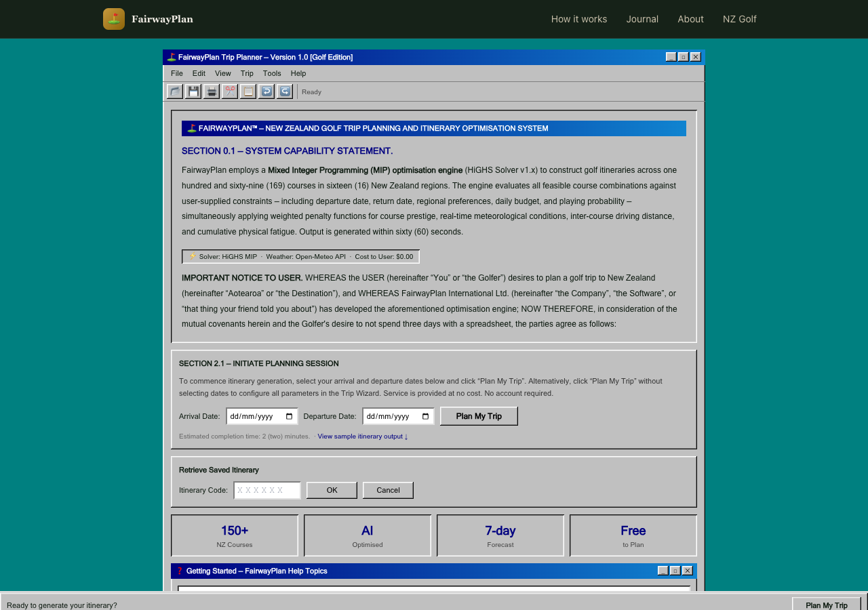Click the blue FAIRWAYPLAN system banner heading
The image size is (868, 610).
(434, 128)
